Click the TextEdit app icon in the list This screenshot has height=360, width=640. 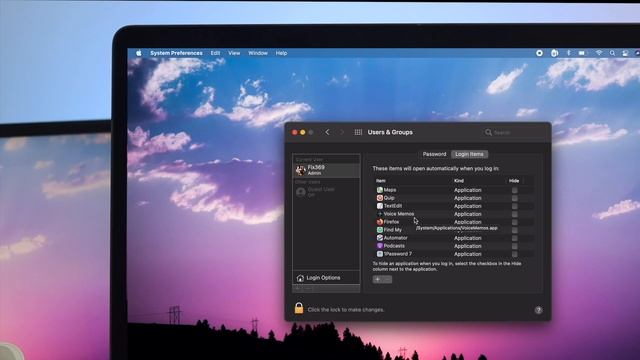[380, 206]
